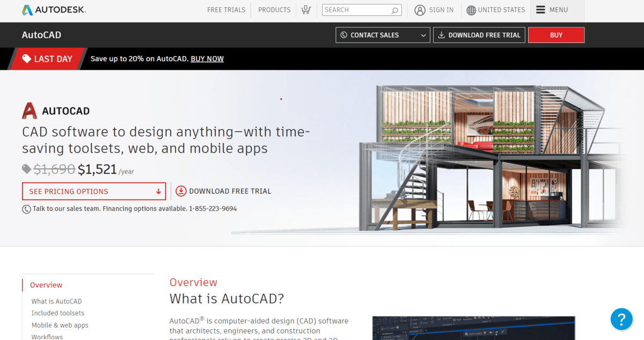Image resolution: width=644 pixels, height=340 pixels.
Task: Click the red AutoCAD logo icon
Action: point(30,111)
